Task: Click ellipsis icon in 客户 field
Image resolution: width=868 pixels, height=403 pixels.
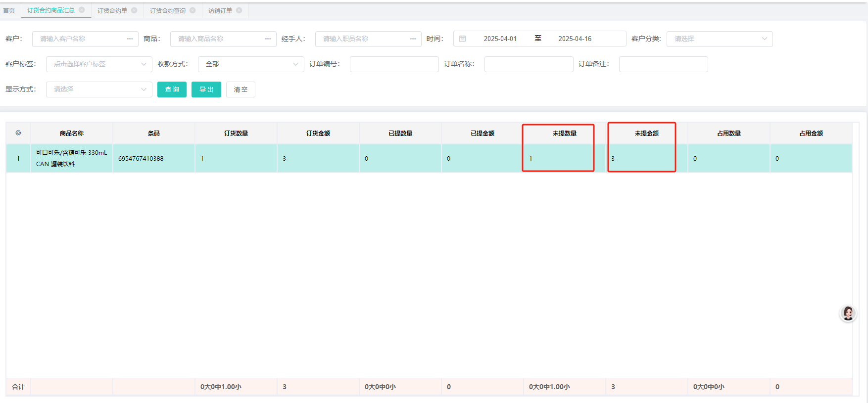Action: (130, 39)
